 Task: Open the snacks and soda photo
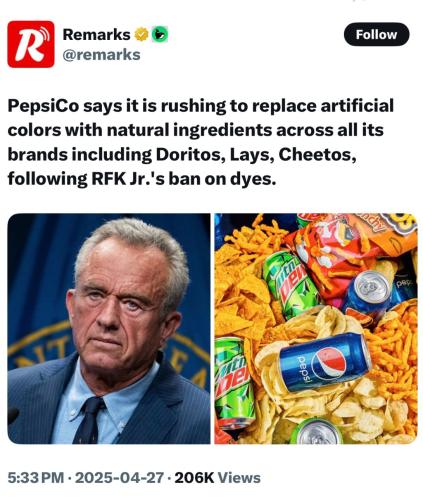316,328
